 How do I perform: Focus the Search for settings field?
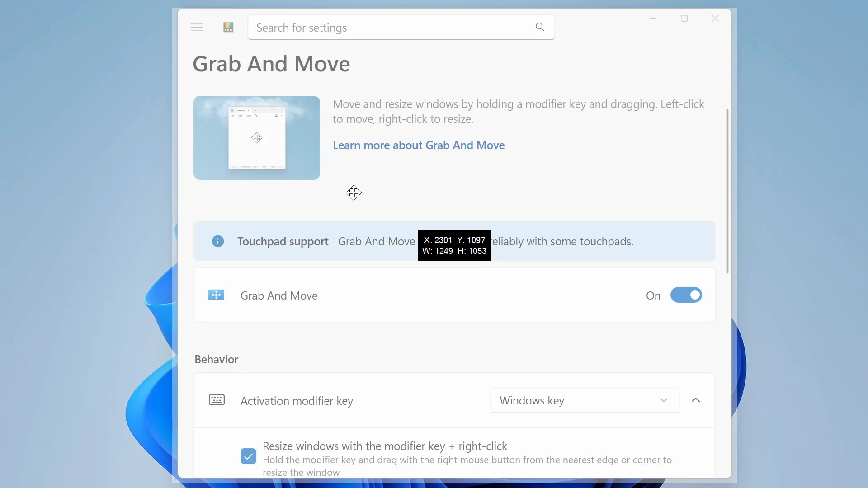point(401,27)
